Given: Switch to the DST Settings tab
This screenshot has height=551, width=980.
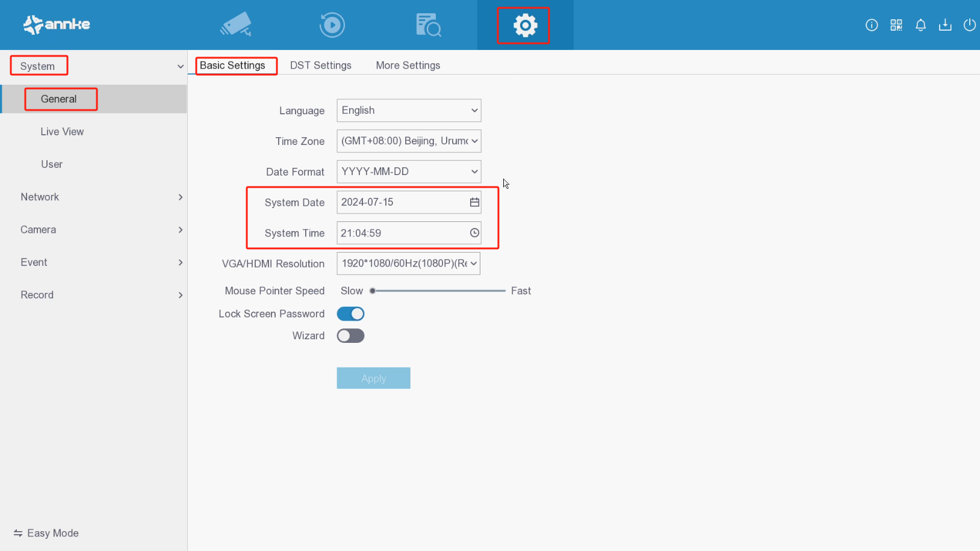Looking at the screenshot, I should pyautogui.click(x=320, y=66).
